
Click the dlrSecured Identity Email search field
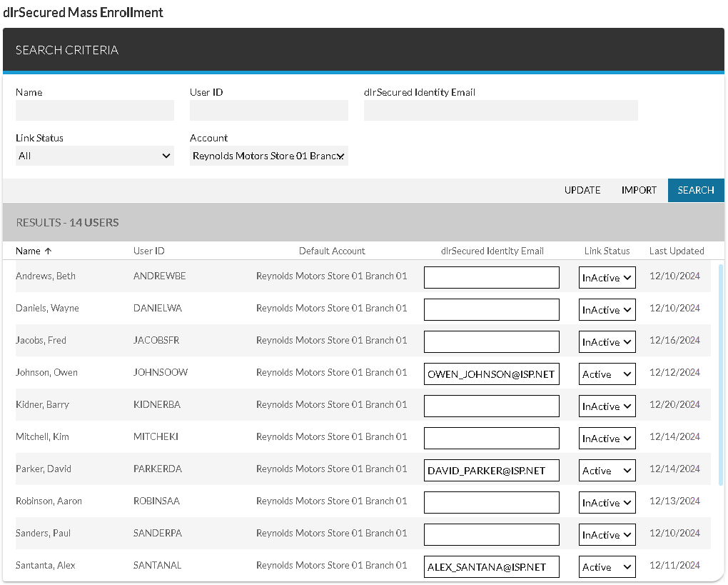tap(500, 111)
